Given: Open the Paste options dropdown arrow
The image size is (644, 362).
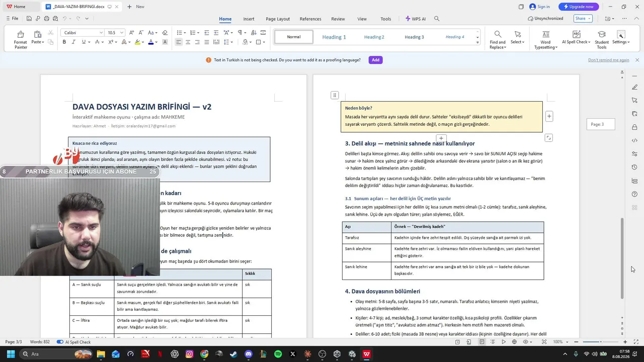Looking at the screenshot, I should [x=43, y=42].
